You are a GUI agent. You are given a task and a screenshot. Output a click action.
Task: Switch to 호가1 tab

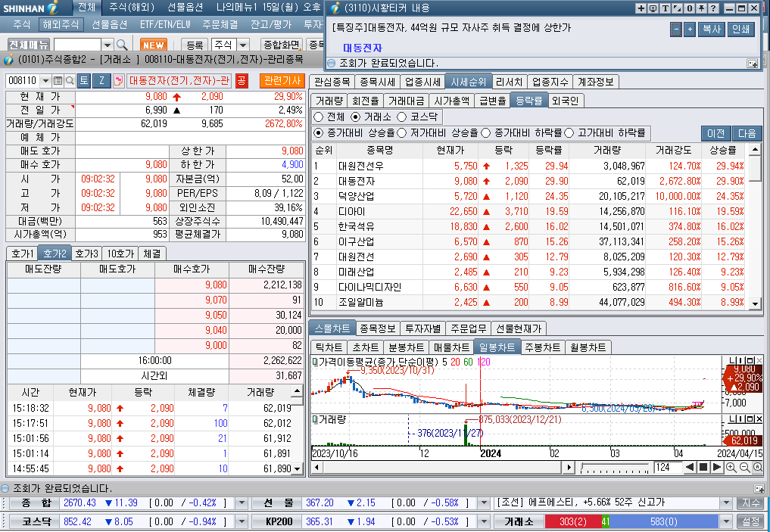coord(22,254)
